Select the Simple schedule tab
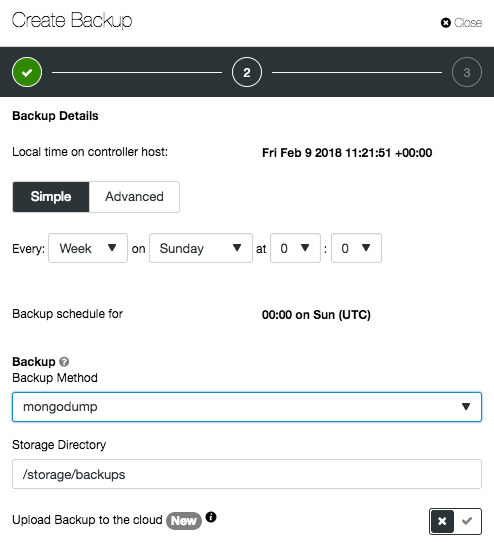The height and width of the screenshot is (548, 494). click(x=51, y=197)
